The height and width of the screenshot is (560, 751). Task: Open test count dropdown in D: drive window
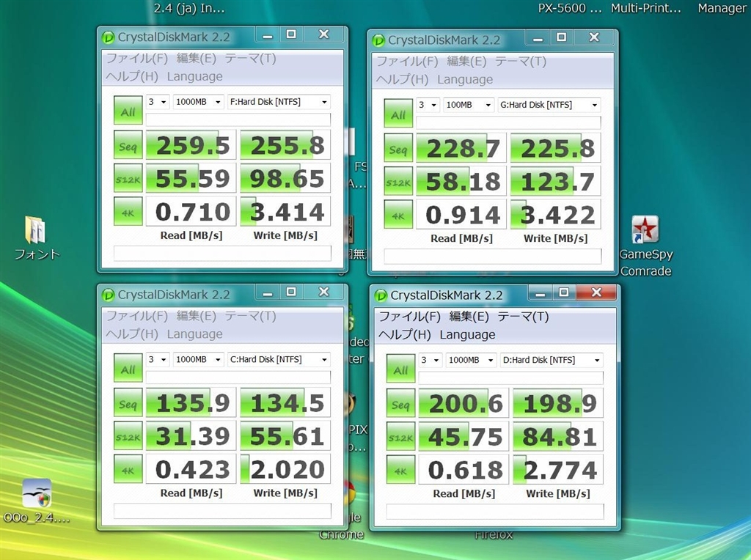pos(430,360)
